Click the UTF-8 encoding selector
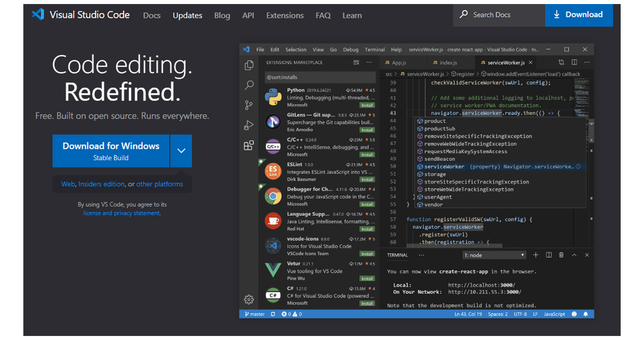The image size is (644, 340). [520, 314]
